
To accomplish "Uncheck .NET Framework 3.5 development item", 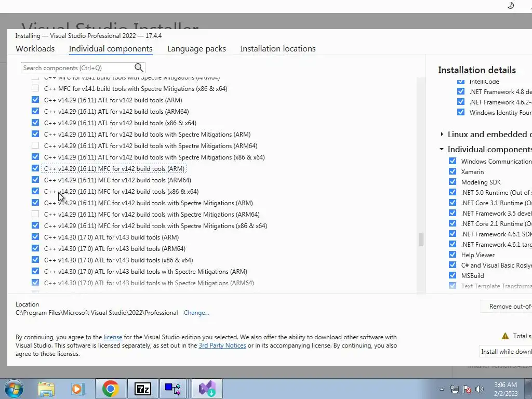I will click(x=453, y=212).
